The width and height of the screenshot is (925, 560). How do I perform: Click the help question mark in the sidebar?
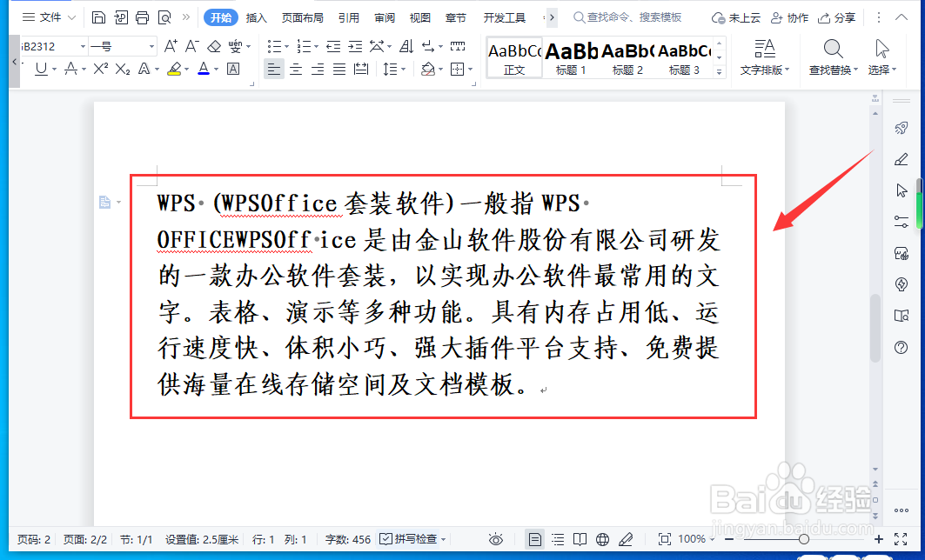coord(902,347)
